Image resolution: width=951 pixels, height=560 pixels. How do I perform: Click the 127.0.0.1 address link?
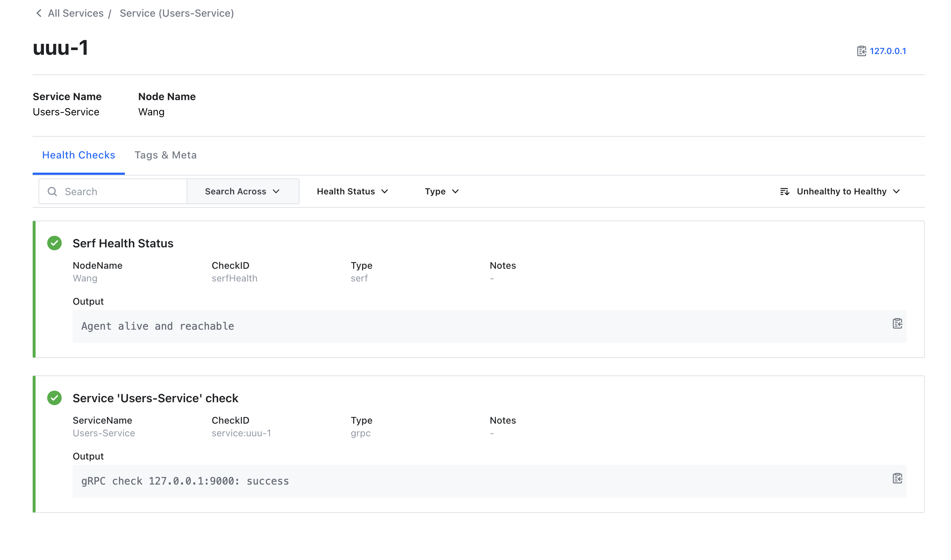point(887,51)
